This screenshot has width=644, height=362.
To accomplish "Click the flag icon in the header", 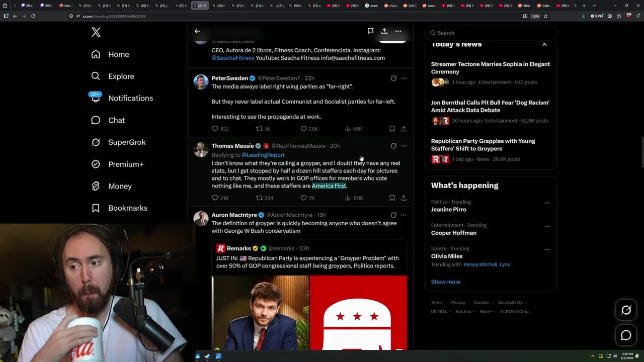I will (x=371, y=31).
